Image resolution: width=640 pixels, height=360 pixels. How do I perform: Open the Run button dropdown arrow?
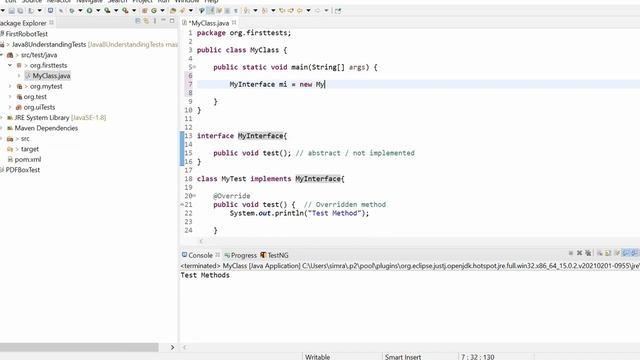coord(98,11)
